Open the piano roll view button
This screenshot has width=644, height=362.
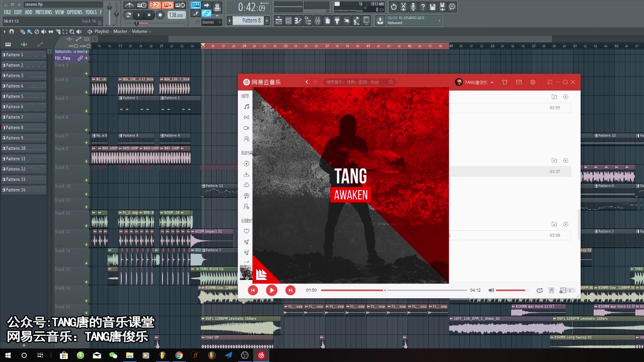298,21
